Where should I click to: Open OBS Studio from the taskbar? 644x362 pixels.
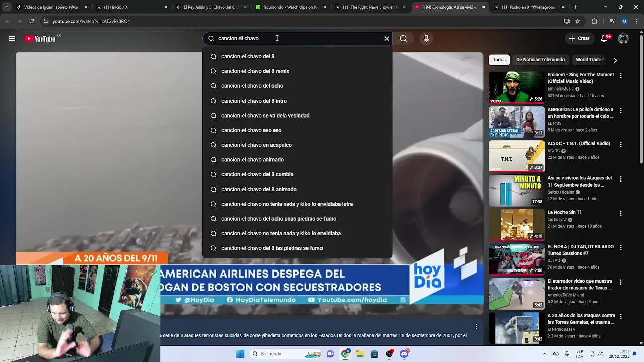click(389, 354)
